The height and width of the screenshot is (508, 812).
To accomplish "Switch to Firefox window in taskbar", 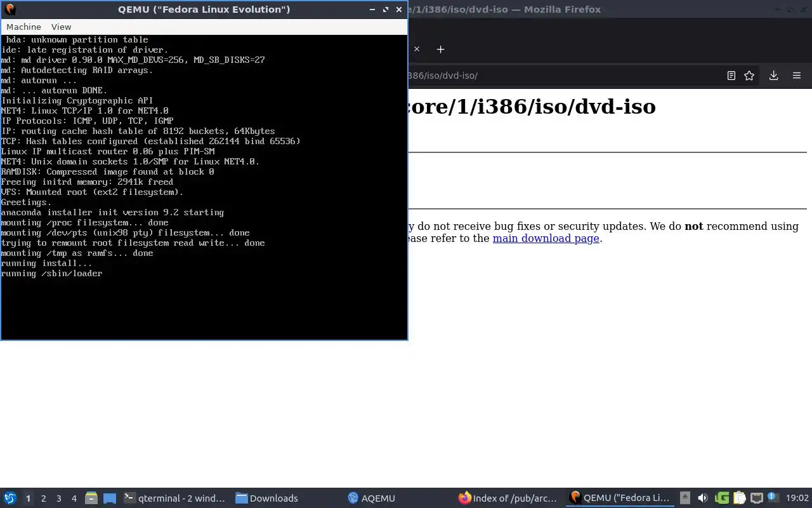I will pyautogui.click(x=508, y=498).
